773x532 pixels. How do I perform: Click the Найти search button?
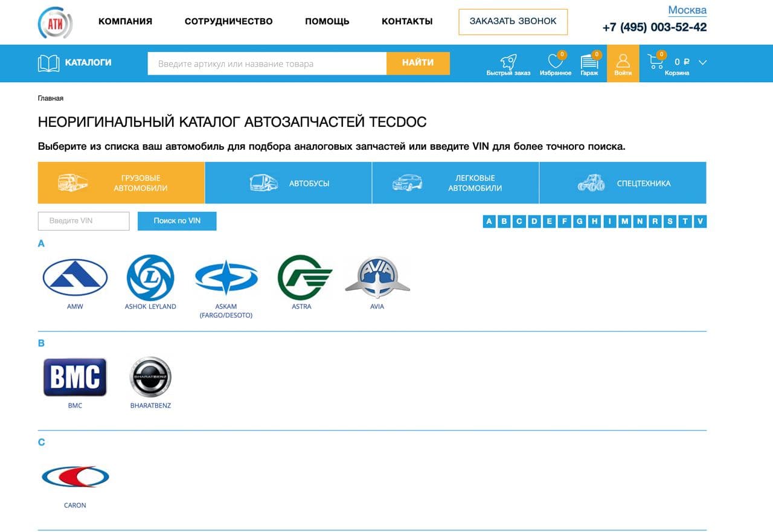tap(418, 63)
